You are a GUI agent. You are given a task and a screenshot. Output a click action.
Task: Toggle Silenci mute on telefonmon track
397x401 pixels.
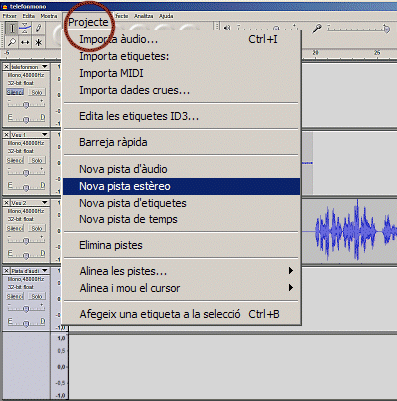[x=15, y=92]
